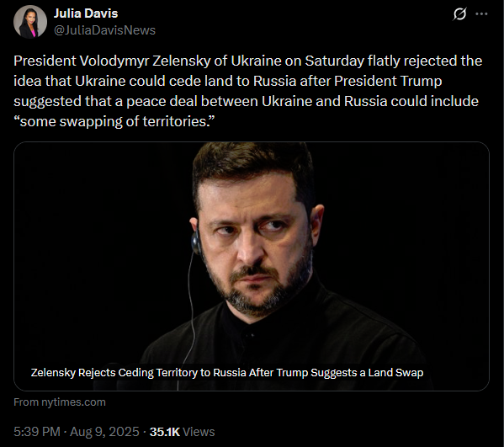
Task: Open the Julia Davis display name link
Action: click(86, 13)
